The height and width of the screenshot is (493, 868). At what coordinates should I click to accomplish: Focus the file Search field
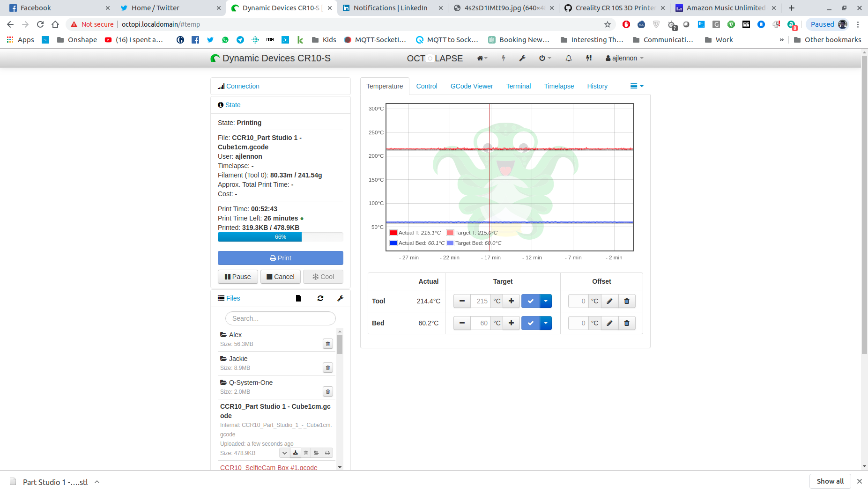click(x=281, y=318)
